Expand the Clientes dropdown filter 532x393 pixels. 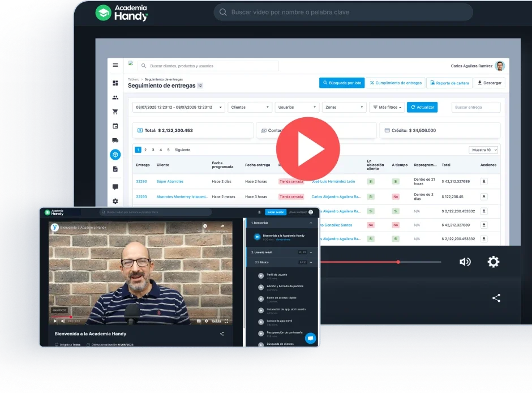[x=251, y=107]
